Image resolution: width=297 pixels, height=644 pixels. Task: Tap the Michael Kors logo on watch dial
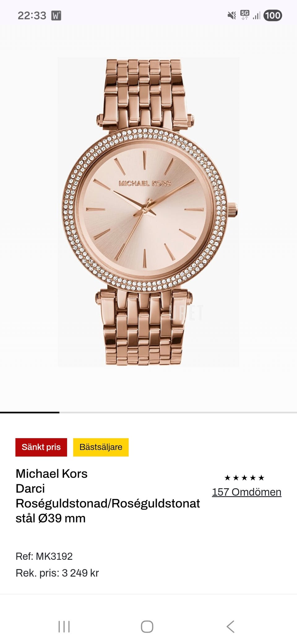coord(145,183)
